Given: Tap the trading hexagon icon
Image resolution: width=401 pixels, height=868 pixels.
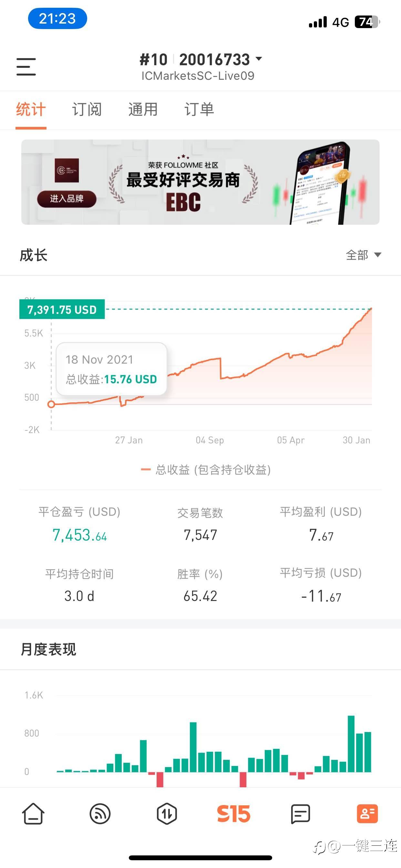Looking at the screenshot, I should (x=167, y=814).
